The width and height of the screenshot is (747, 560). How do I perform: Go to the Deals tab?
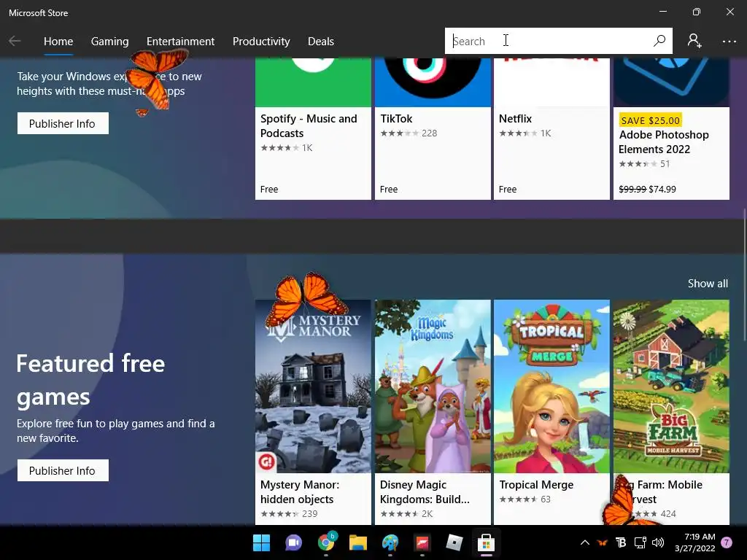321,42
